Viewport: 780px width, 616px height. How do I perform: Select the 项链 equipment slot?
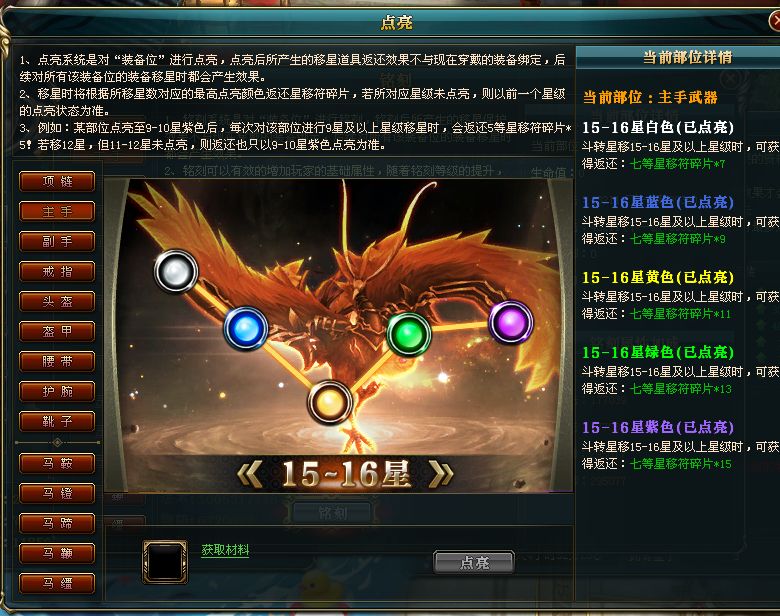pos(57,182)
